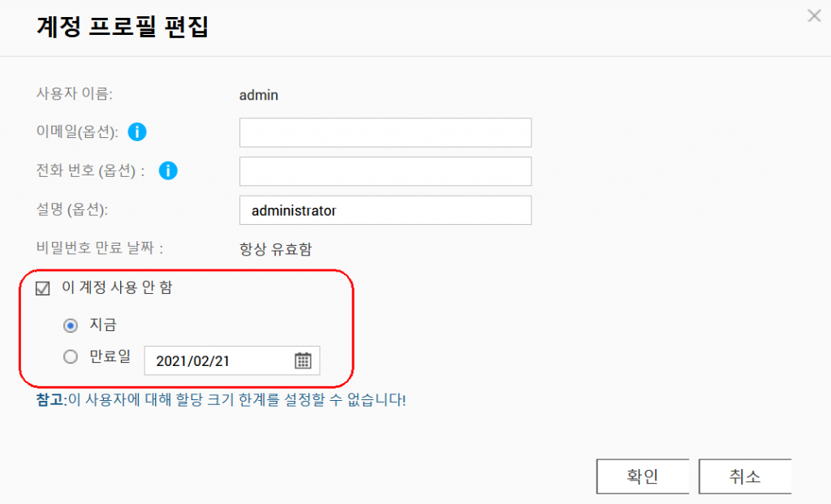Click the 계정 프로필 편집 dialog title
Screen dimensions: 831x504
[123, 27]
